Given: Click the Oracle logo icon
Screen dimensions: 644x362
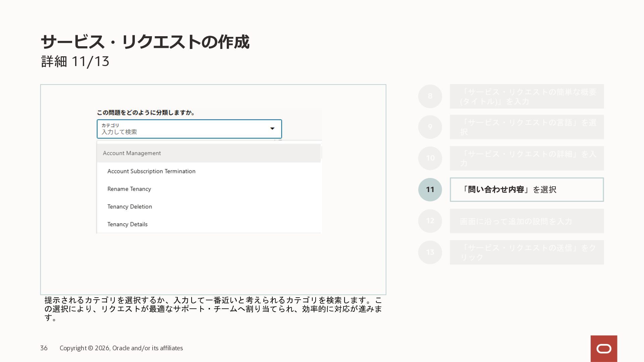Looking at the screenshot, I should 604,349.
